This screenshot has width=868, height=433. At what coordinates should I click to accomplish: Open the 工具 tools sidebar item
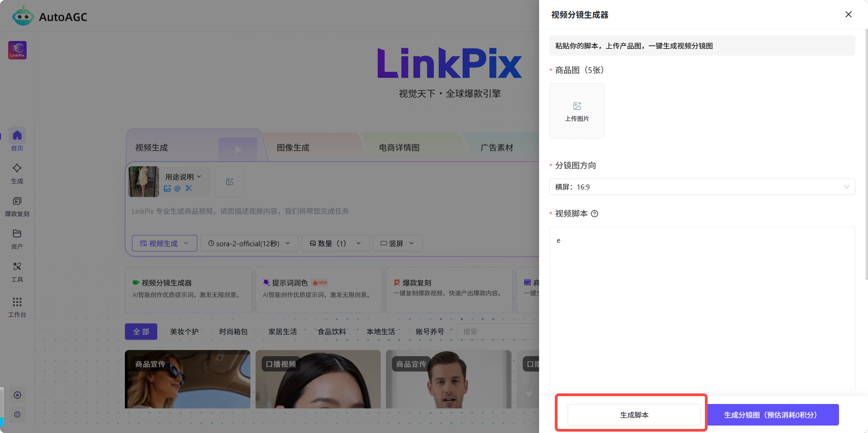[17, 272]
